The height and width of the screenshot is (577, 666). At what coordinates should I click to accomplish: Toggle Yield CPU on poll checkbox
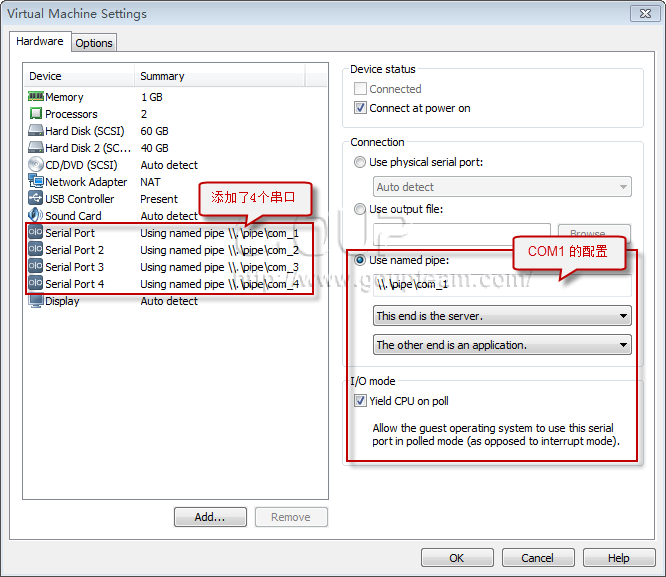point(360,400)
